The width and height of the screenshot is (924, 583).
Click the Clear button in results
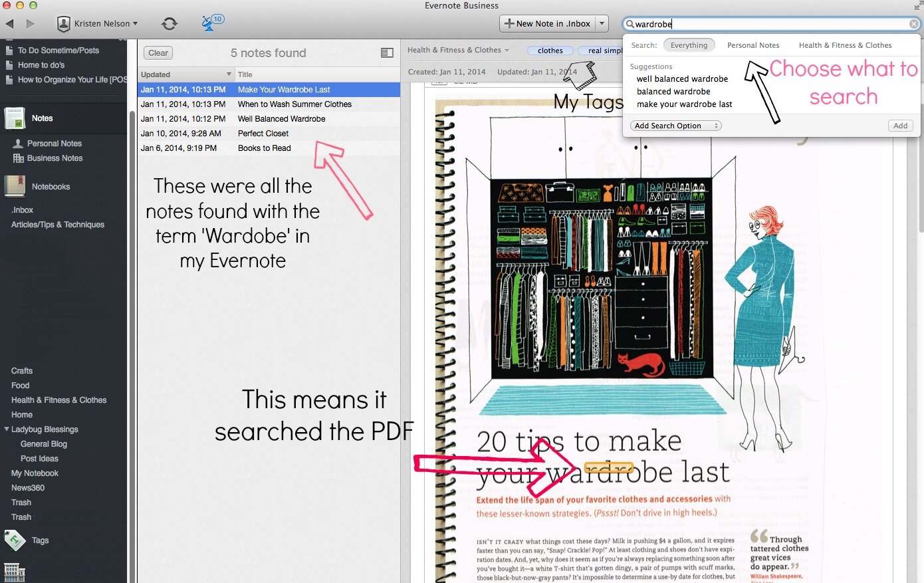tap(158, 53)
